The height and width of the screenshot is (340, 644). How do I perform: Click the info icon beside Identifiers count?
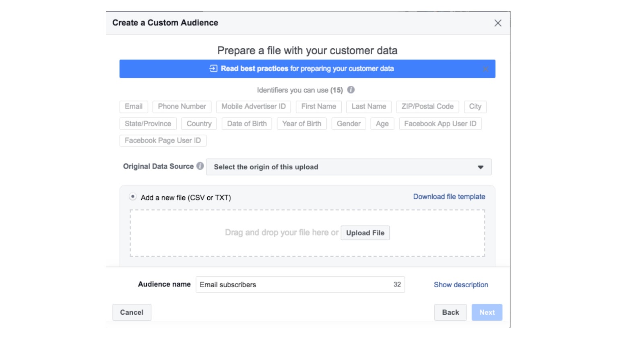(351, 90)
